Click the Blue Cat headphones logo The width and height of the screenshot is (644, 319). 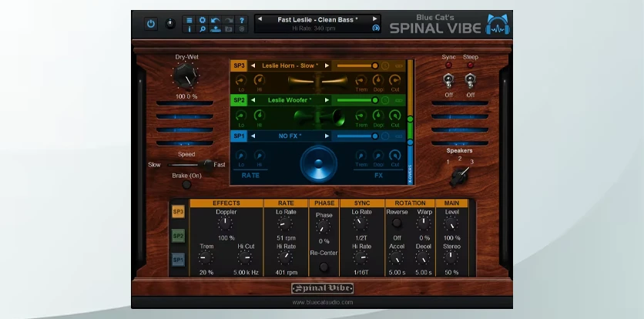click(x=498, y=25)
